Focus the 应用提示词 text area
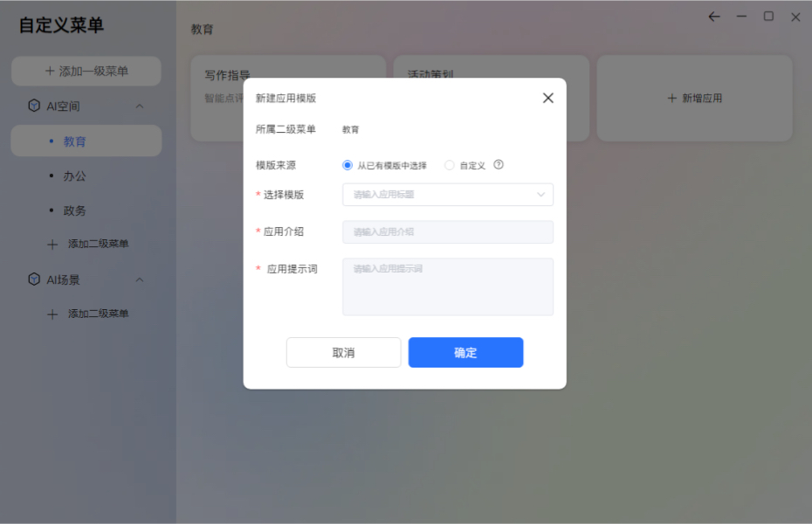 (x=447, y=286)
